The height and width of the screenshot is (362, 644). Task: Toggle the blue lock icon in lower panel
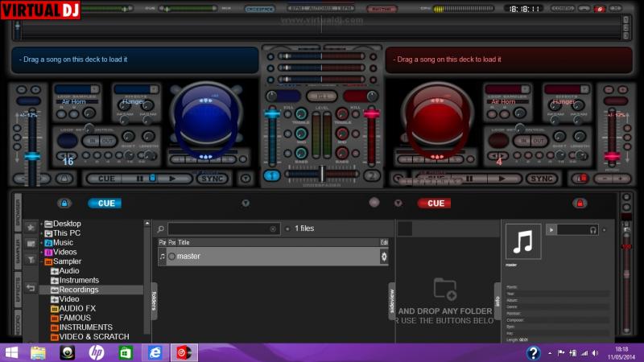(64, 204)
